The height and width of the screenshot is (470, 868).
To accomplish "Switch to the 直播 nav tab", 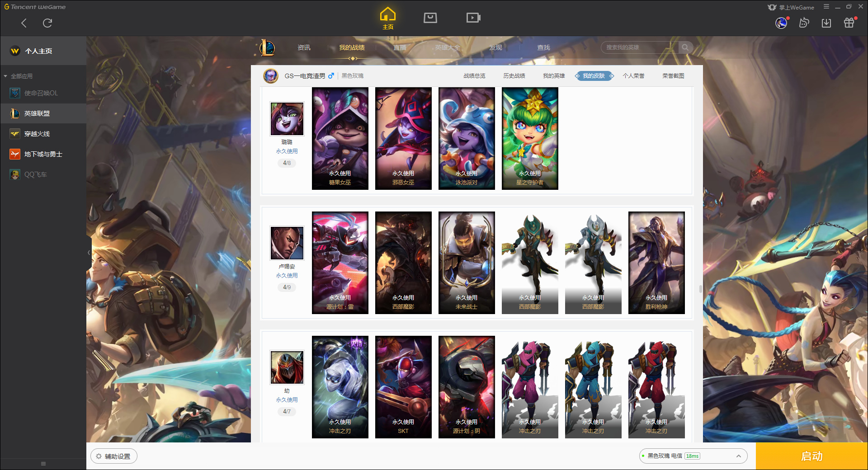I will [400, 47].
